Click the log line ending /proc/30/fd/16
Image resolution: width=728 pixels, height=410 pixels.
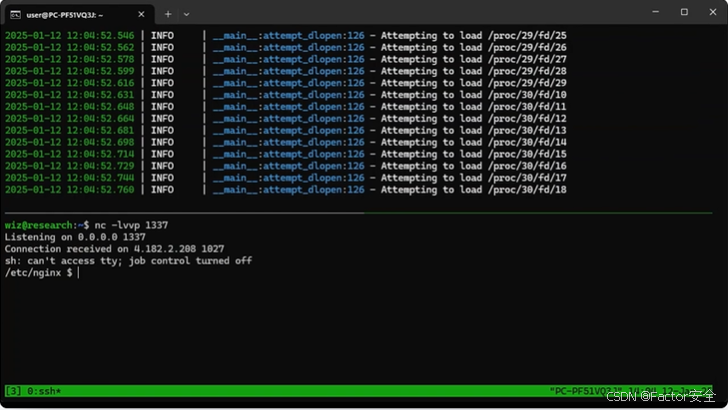pos(286,166)
